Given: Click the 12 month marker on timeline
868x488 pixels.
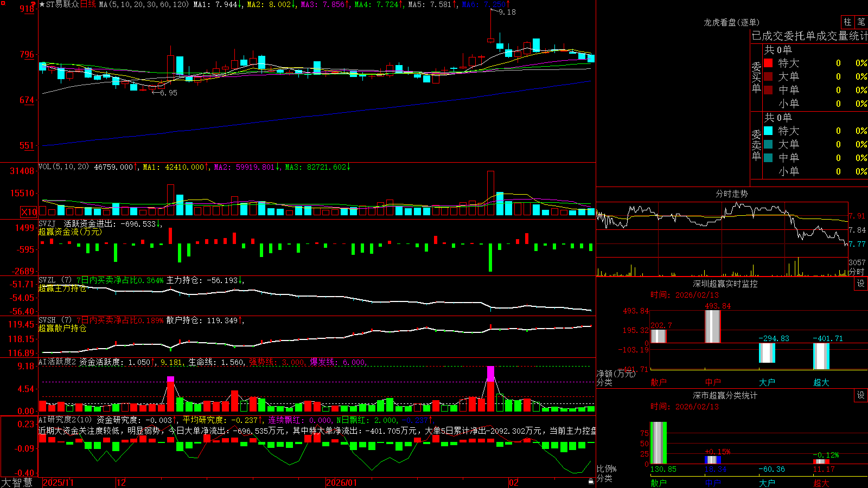Looking at the screenshot, I should coord(121,483).
